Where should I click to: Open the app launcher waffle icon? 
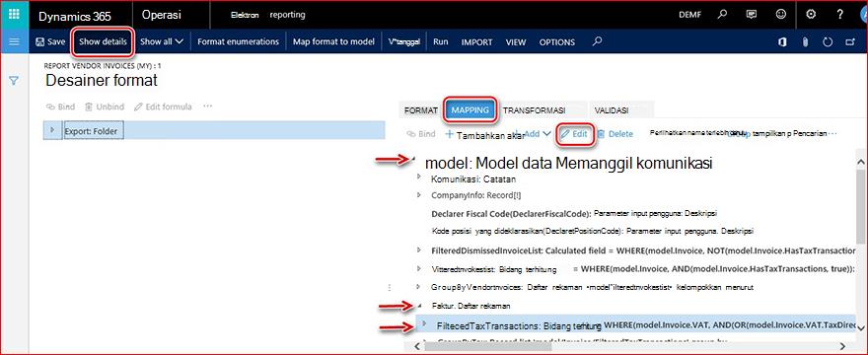[x=15, y=15]
